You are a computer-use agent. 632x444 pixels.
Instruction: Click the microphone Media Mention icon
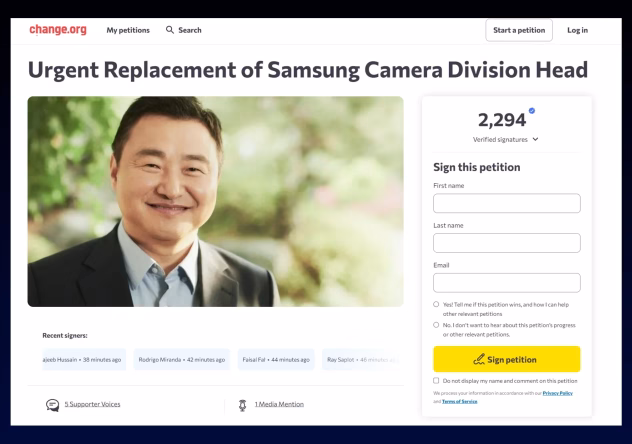pos(242,405)
